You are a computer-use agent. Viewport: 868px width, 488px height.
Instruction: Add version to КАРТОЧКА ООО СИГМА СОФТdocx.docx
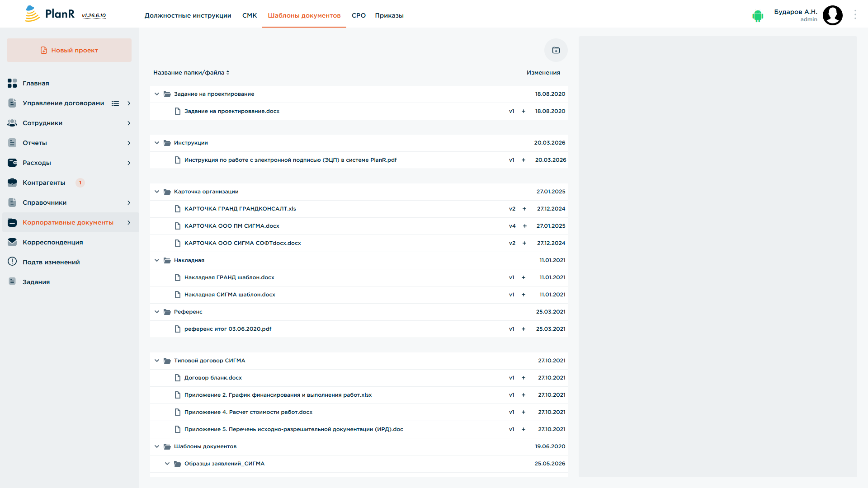(524, 243)
